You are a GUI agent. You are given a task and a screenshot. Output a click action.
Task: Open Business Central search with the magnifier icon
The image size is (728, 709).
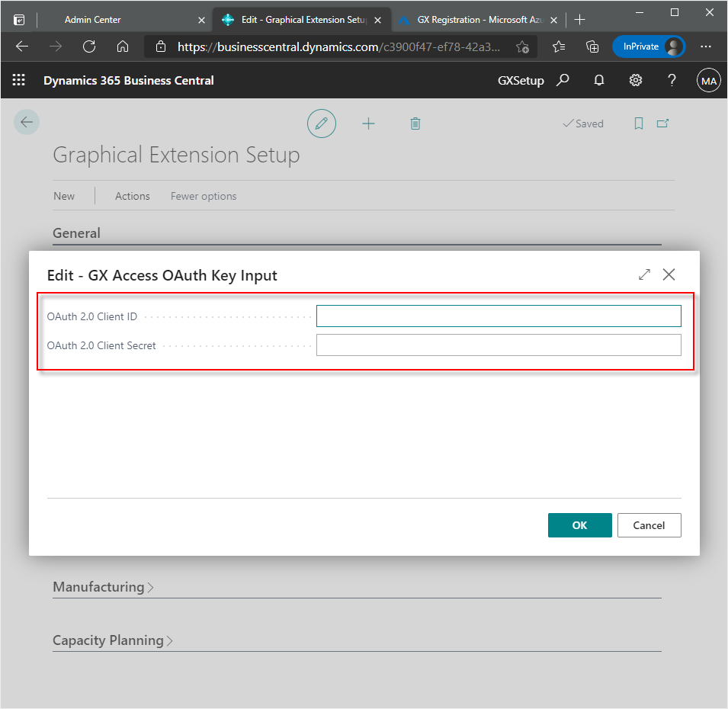pyautogui.click(x=562, y=79)
